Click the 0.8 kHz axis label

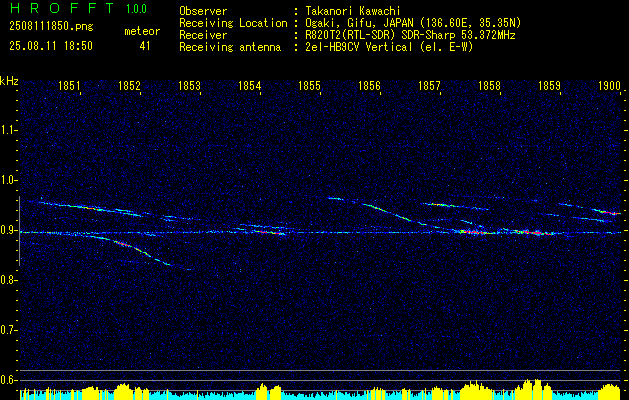pyautogui.click(x=8, y=280)
